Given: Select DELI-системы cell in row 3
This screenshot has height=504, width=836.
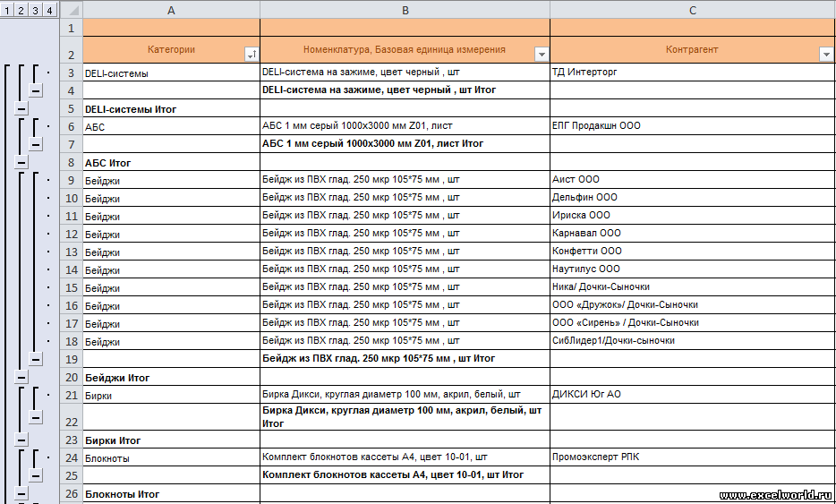Looking at the screenshot, I should pos(171,72).
